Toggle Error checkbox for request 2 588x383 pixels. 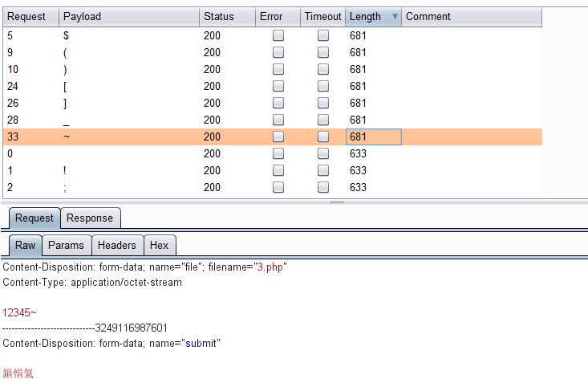pyautogui.click(x=278, y=187)
